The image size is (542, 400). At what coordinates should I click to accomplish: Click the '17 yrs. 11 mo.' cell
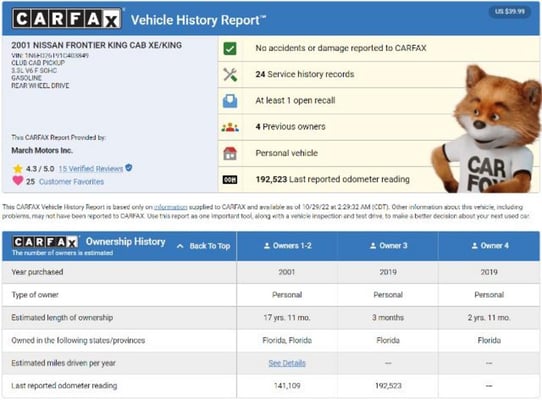point(287,318)
